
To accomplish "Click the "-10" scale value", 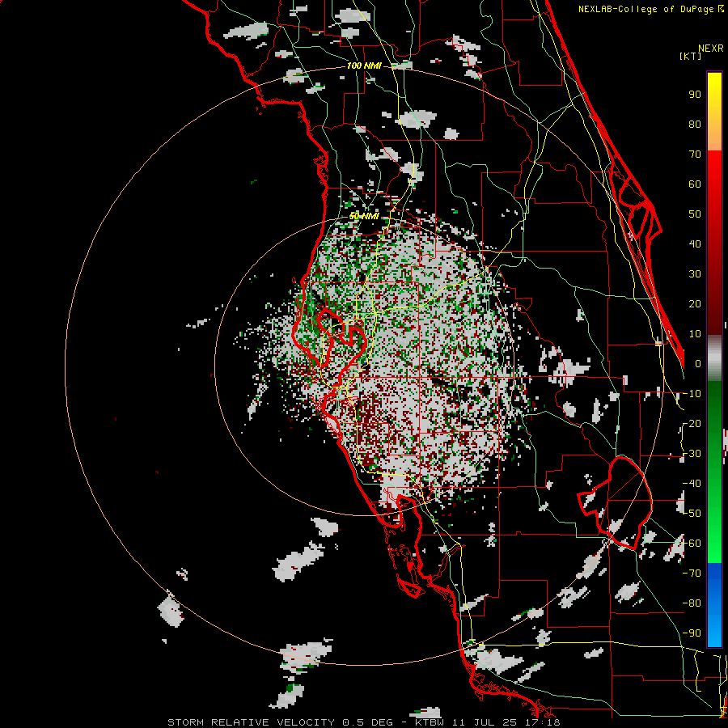I will pyautogui.click(x=692, y=394).
